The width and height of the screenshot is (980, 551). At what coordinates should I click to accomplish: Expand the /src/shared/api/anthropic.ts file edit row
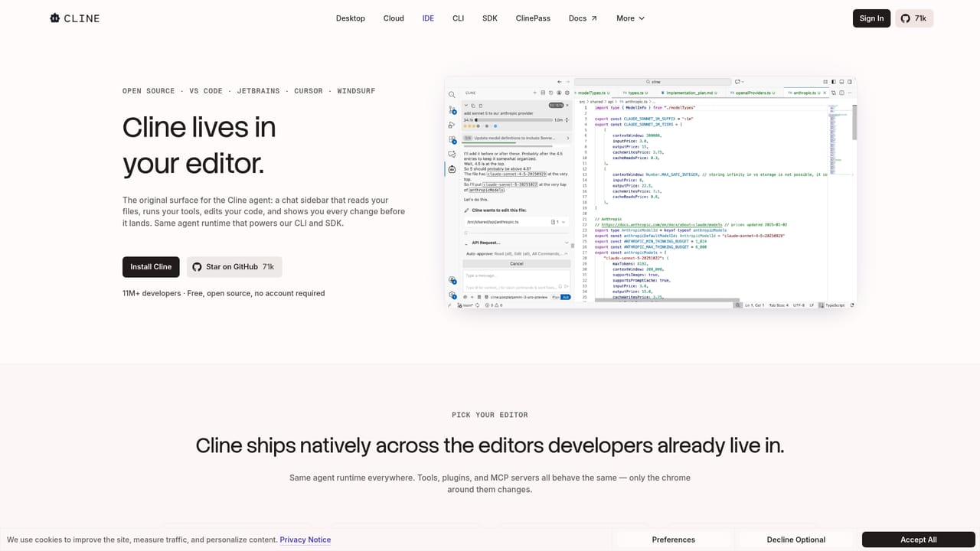(x=516, y=222)
